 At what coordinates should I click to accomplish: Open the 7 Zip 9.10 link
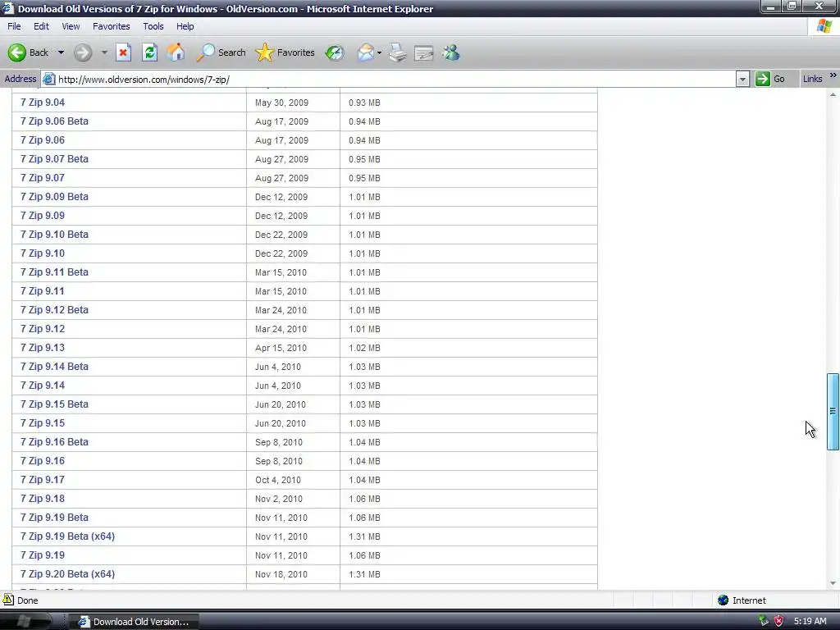[x=43, y=253]
